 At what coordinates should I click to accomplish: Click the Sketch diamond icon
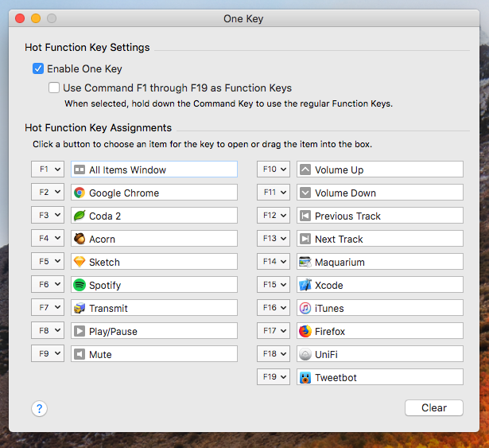[x=80, y=262]
